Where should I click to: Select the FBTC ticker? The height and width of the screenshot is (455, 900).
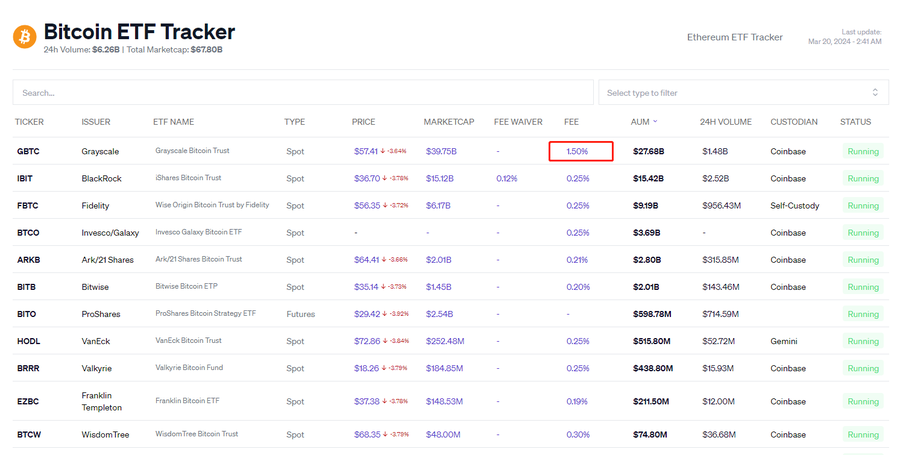[x=28, y=205]
